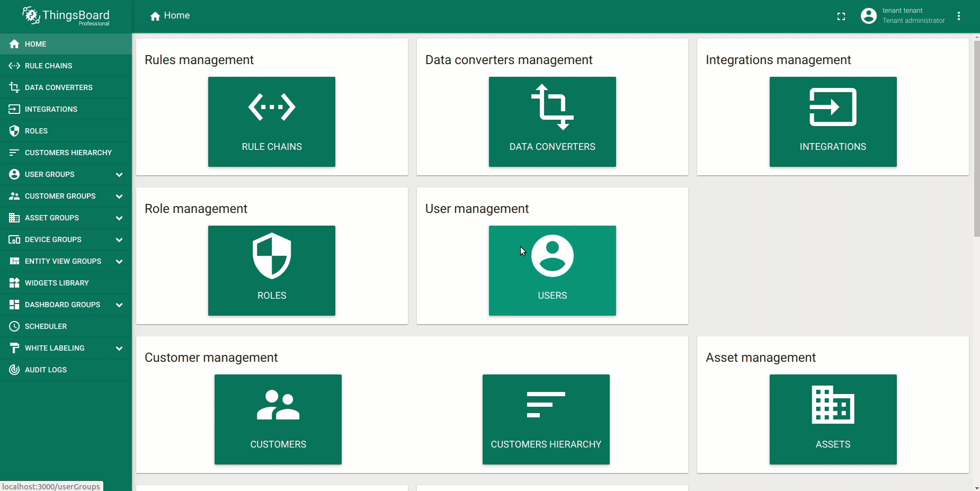Viewport: 980px width, 491px height.
Task: Open the Users card
Action: [552, 271]
